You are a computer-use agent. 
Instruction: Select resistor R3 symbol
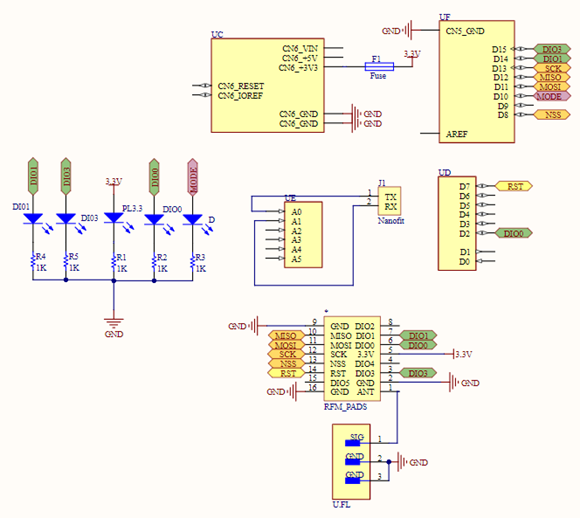(x=193, y=262)
